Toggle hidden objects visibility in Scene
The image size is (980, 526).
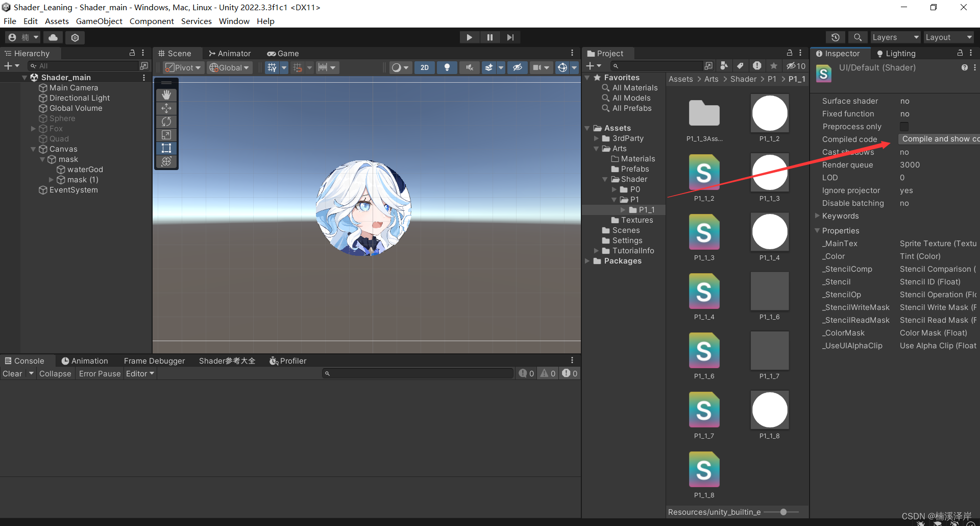(517, 67)
